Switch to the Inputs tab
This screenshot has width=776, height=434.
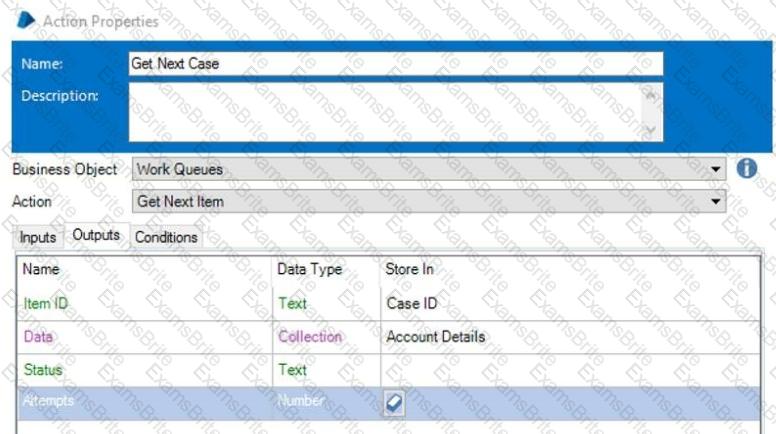coord(38,237)
